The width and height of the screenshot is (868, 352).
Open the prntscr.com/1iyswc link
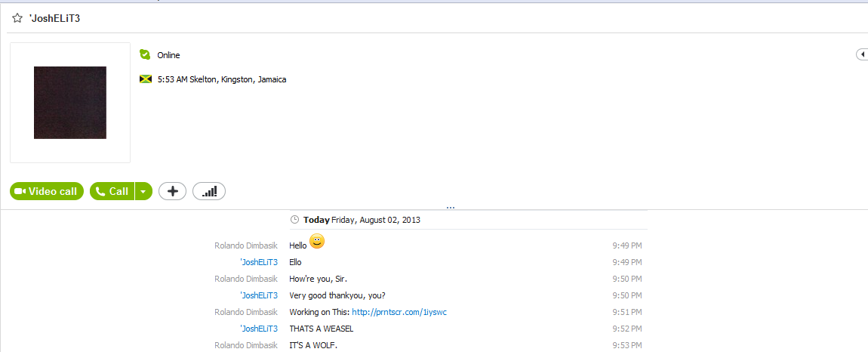pos(399,312)
